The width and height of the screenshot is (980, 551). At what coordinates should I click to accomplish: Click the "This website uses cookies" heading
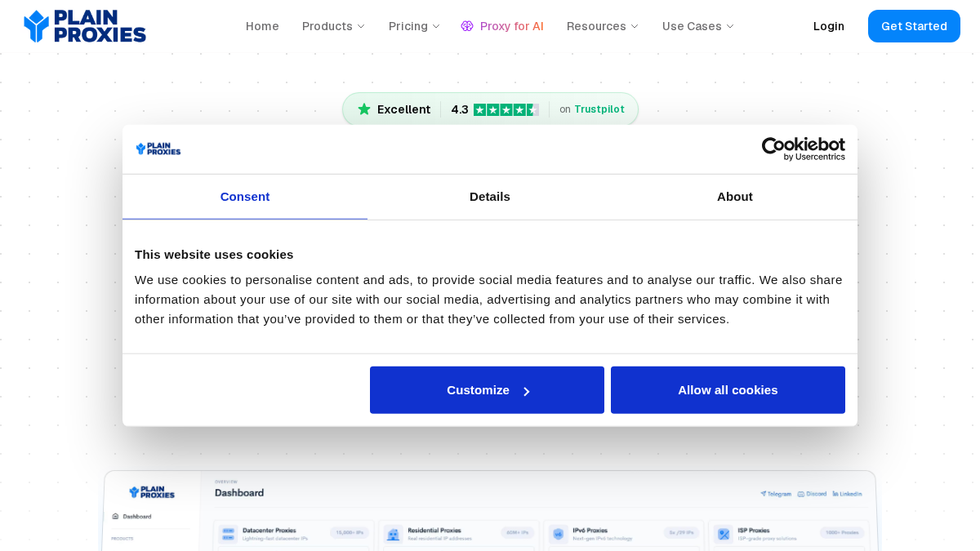[x=214, y=254]
